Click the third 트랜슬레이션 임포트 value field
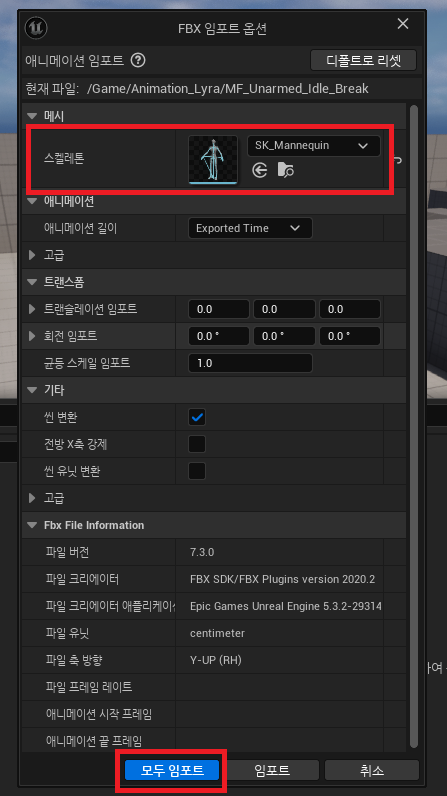The image size is (447, 796). 350,309
